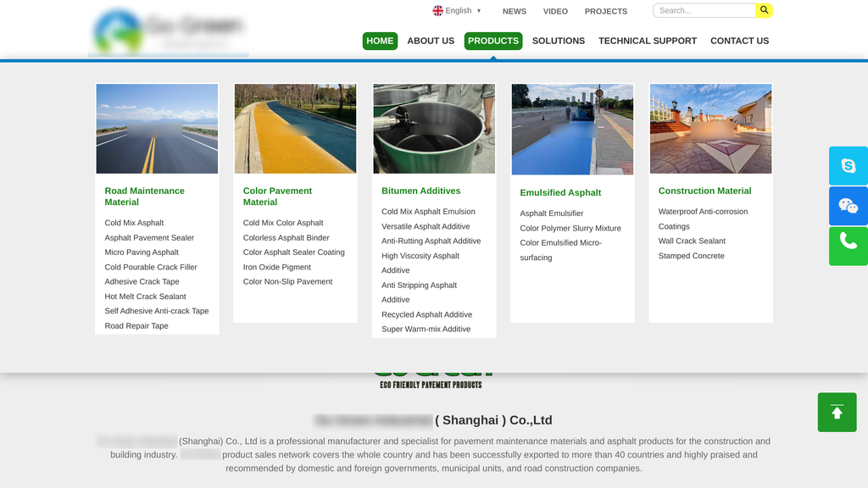Open the Skype contact button

click(848, 165)
